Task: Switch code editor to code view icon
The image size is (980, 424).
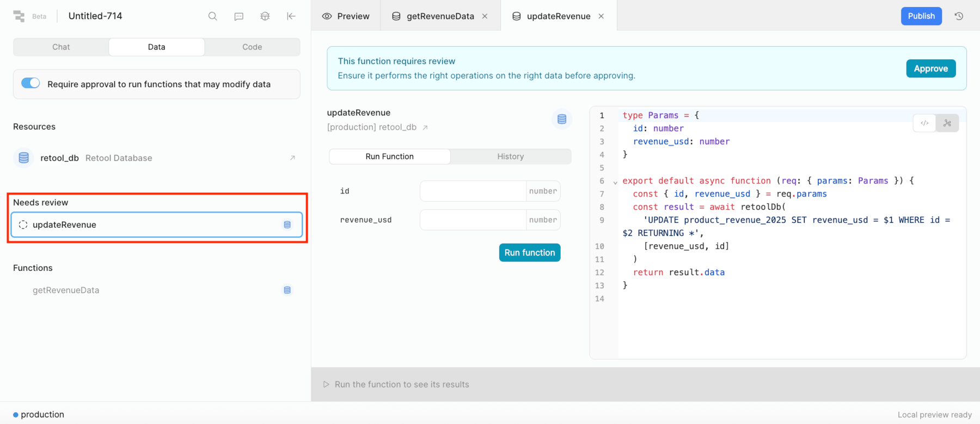Action: (x=924, y=123)
